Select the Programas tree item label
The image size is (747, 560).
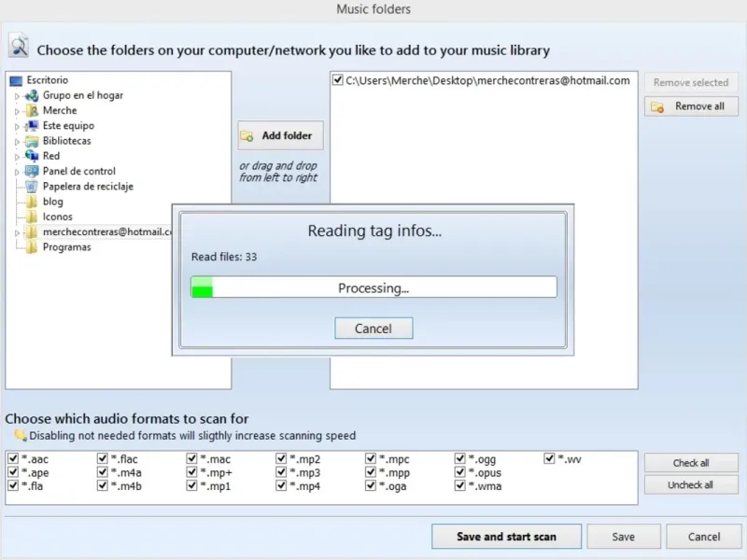pyautogui.click(x=66, y=247)
